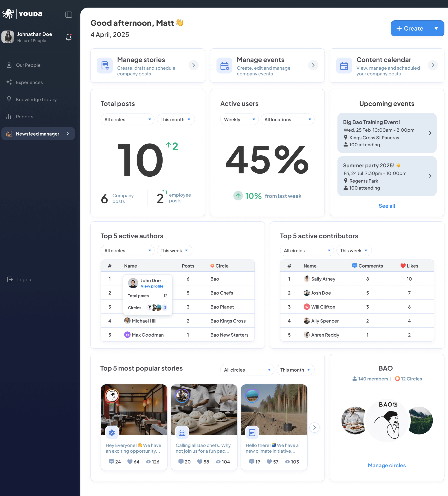
Task: Expand Total posts All circles dropdown
Action: pyautogui.click(x=127, y=119)
